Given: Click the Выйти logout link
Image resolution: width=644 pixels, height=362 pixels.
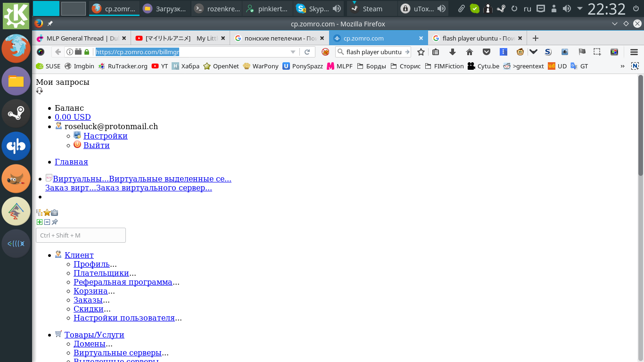Looking at the screenshot, I should pos(97,145).
